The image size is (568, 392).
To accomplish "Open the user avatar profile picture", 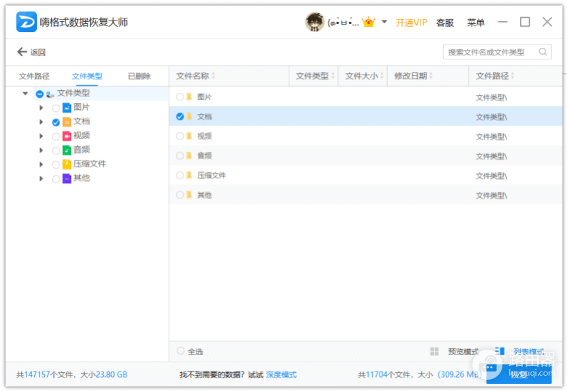I will click(315, 22).
